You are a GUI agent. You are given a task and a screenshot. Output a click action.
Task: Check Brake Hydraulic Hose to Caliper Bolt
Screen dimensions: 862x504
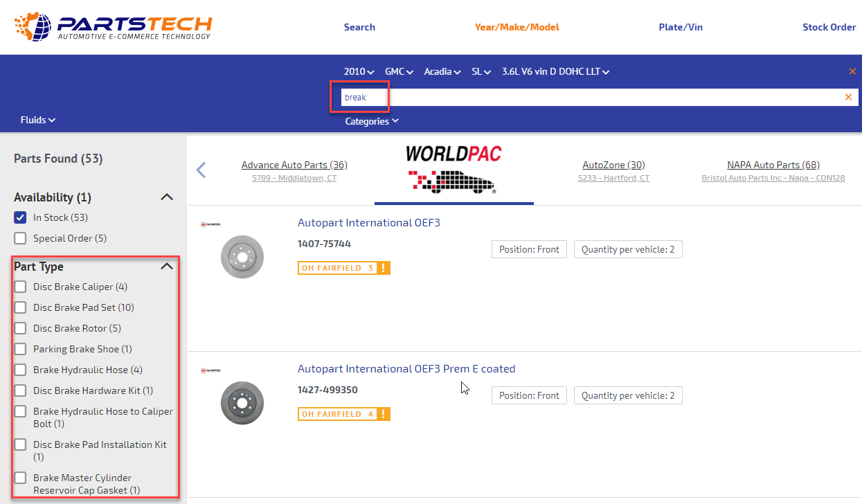click(x=21, y=411)
